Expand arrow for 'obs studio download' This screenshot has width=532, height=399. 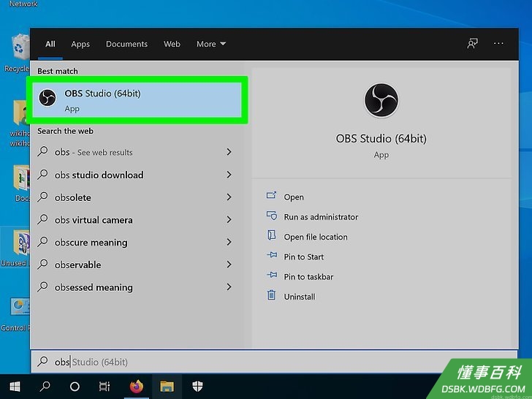[229, 175]
